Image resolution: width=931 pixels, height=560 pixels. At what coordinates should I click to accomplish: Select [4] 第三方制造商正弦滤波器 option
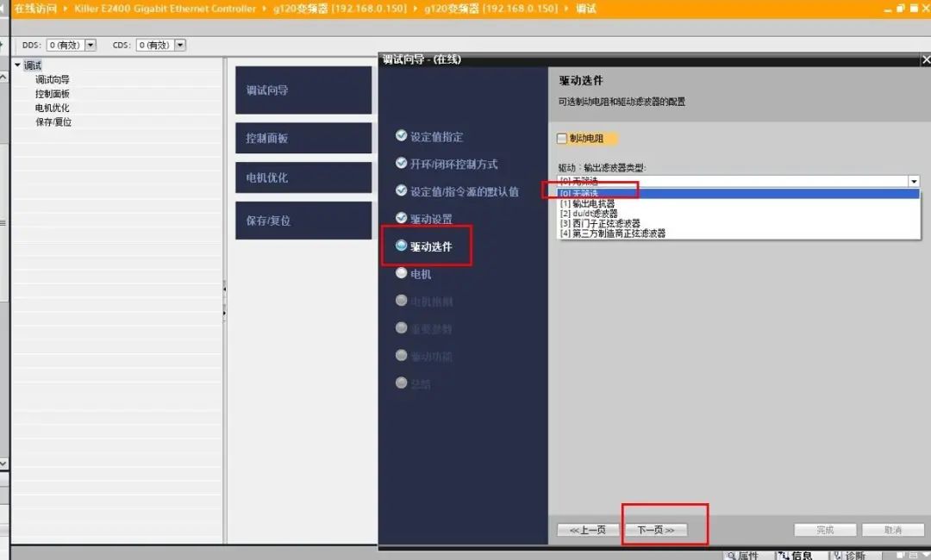[739, 233]
